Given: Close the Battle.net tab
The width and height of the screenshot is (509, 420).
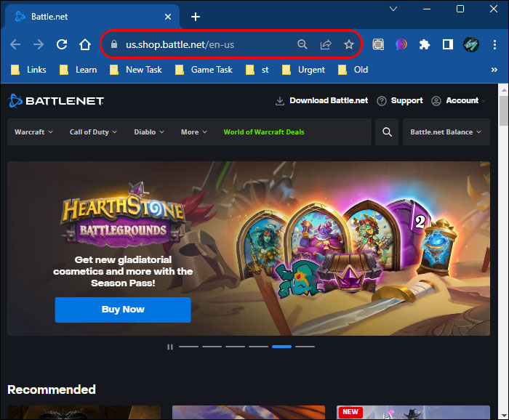Looking at the screenshot, I should coord(168,17).
